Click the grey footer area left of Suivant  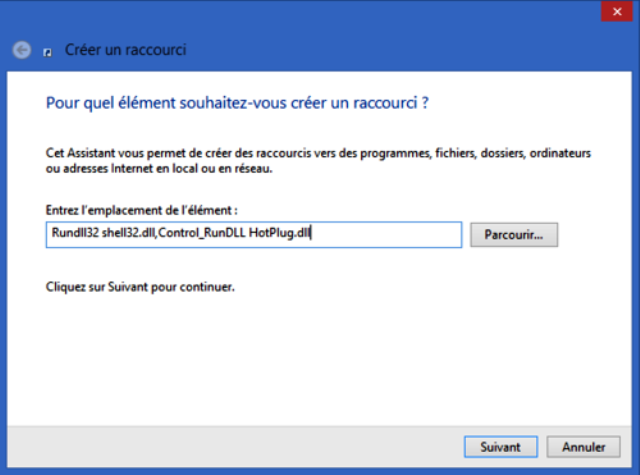coord(230,446)
